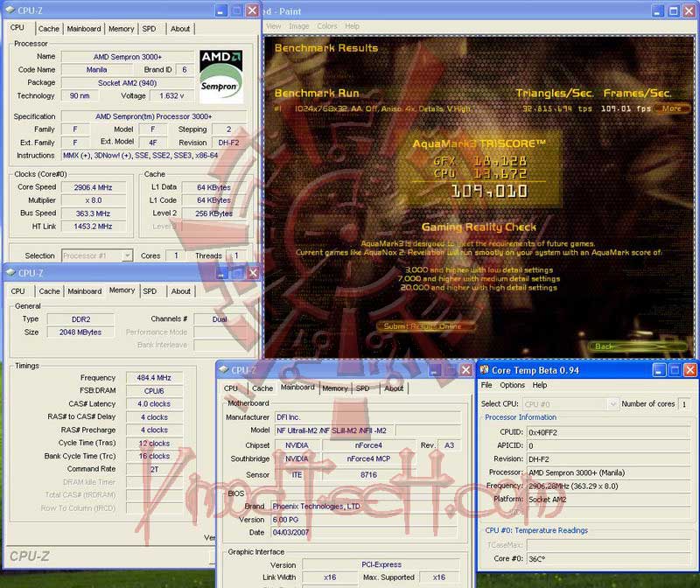Screen dimensions: 700x588
Task: Click the Voltage value 1.632 v
Action: coord(171,96)
